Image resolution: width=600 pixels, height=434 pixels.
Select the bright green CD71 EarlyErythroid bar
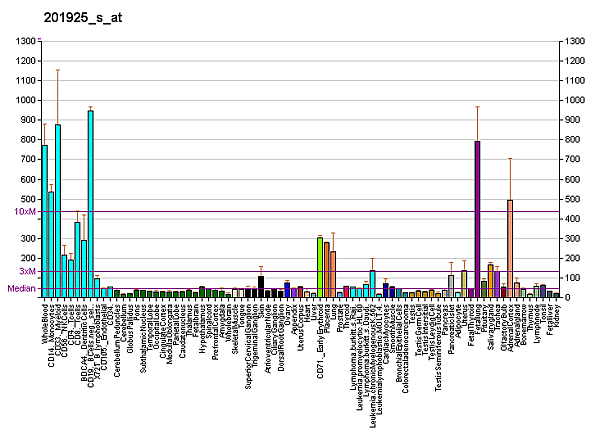tap(320, 267)
